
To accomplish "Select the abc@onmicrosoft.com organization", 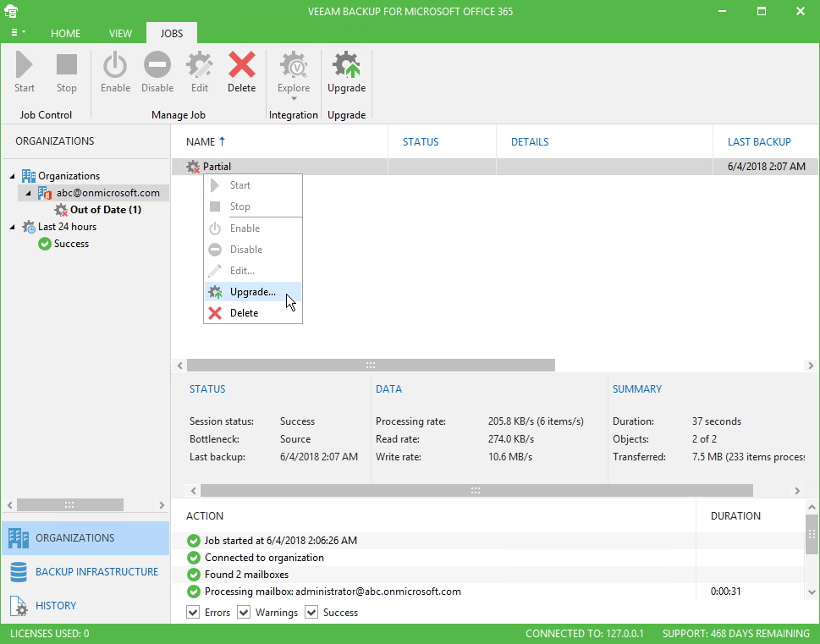I will coord(108,193).
